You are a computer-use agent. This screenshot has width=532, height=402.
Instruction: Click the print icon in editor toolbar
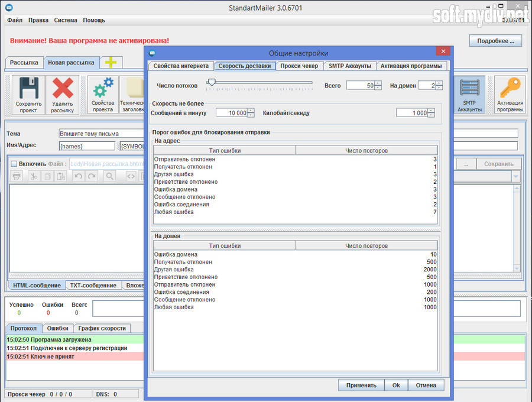tap(17, 176)
